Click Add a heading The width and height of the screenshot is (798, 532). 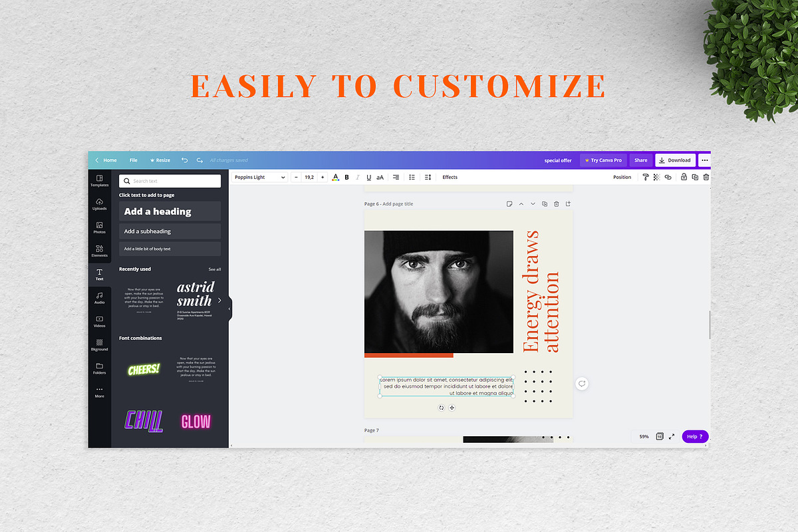click(170, 211)
